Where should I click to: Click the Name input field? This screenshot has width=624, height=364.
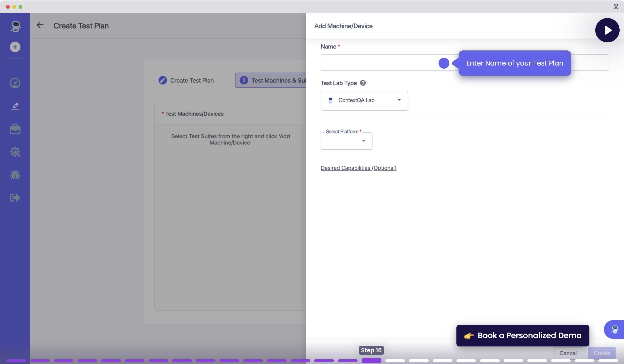point(379,63)
